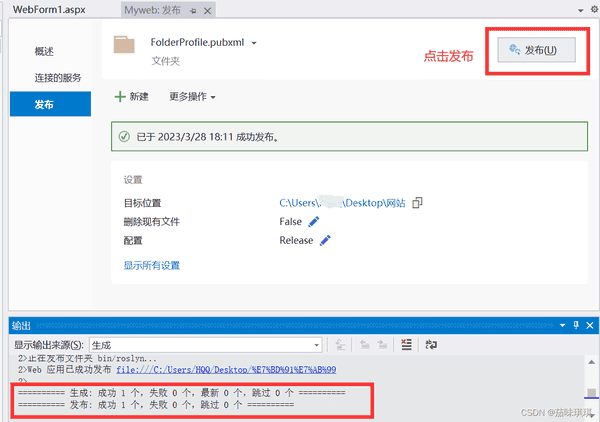Edit the Release configuration setting
The width and height of the screenshot is (600, 422).
[325, 240]
